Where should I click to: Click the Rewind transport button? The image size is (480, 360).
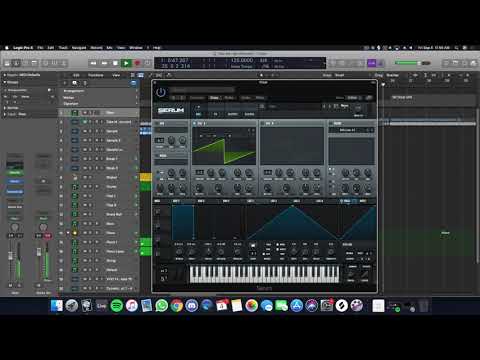click(x=93, y=63)
